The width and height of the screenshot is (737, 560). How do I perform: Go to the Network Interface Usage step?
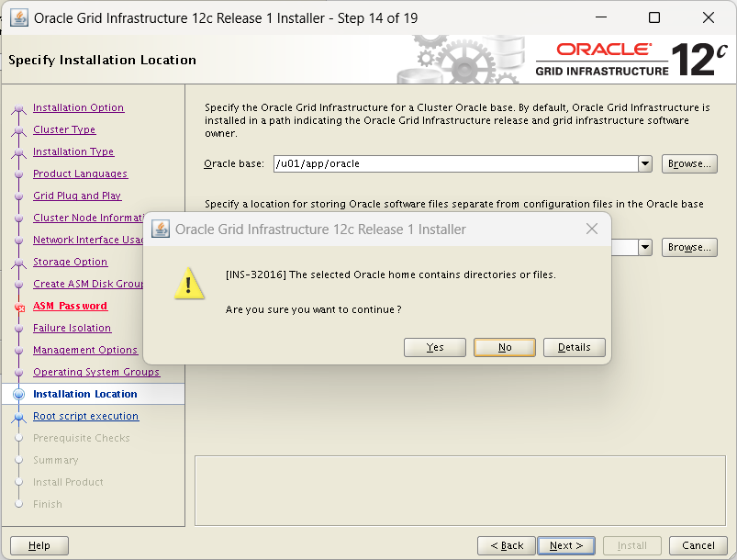tap(88, 240)
